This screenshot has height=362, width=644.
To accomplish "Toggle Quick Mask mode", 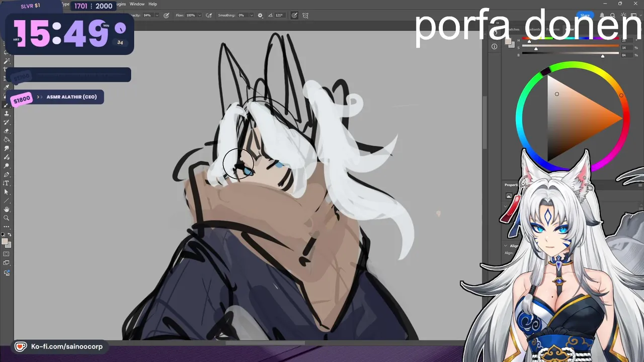I will [7, 254].
